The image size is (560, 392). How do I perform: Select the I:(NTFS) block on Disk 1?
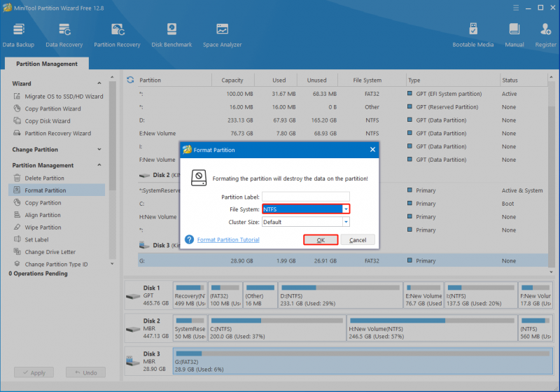(480, 295)
